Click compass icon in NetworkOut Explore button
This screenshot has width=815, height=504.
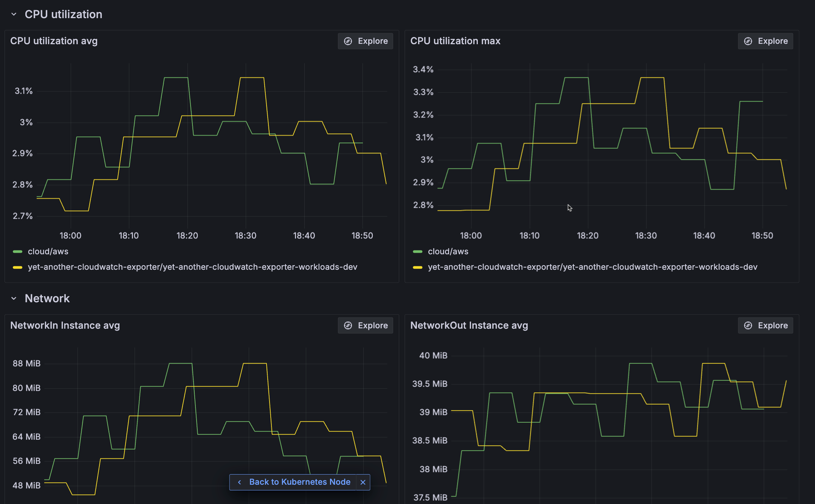(x=748, y=326)
